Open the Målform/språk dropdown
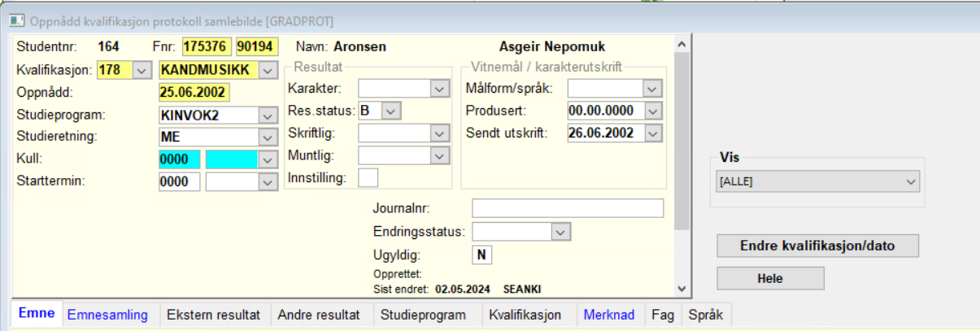980x331 pixels. 652,89
